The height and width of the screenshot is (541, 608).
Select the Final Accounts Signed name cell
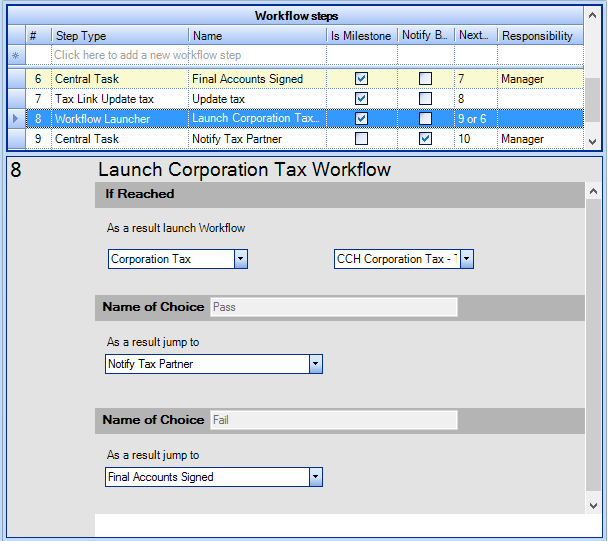tap(257, 79)
